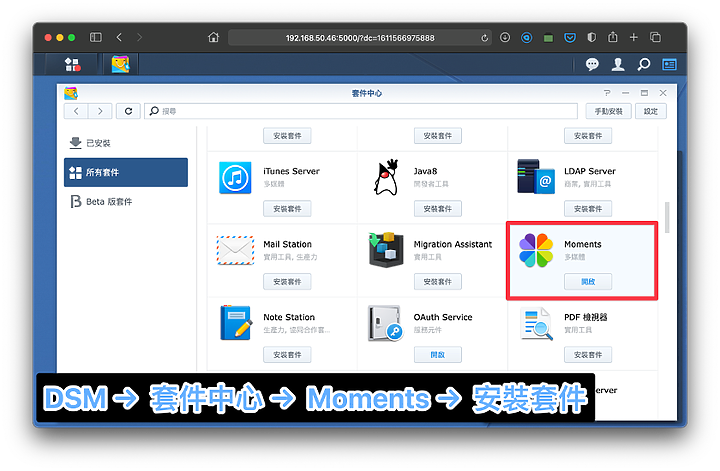Install Note Station package
The height and width of the screenshot is (471, 720).
[x=287, y=355]
